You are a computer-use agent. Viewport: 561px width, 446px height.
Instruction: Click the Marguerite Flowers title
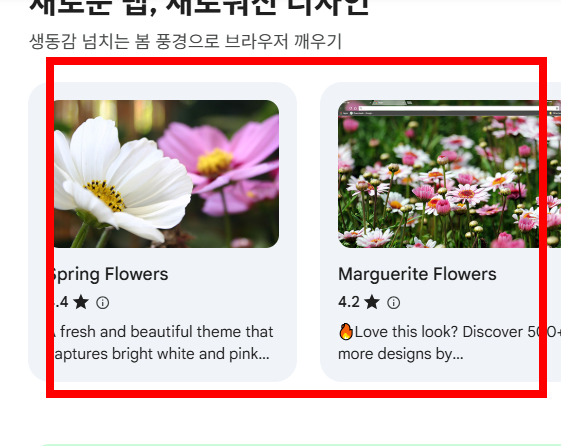(417, 274)
